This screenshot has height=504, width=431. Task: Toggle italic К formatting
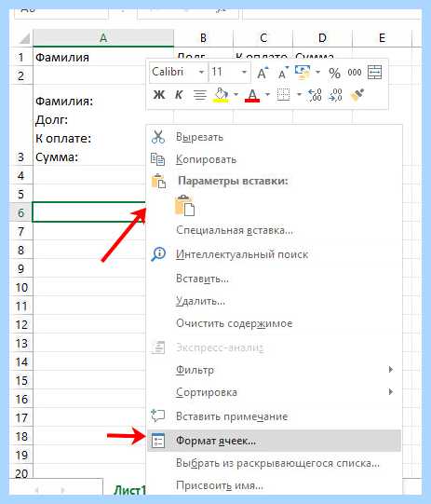coord(179,95)
